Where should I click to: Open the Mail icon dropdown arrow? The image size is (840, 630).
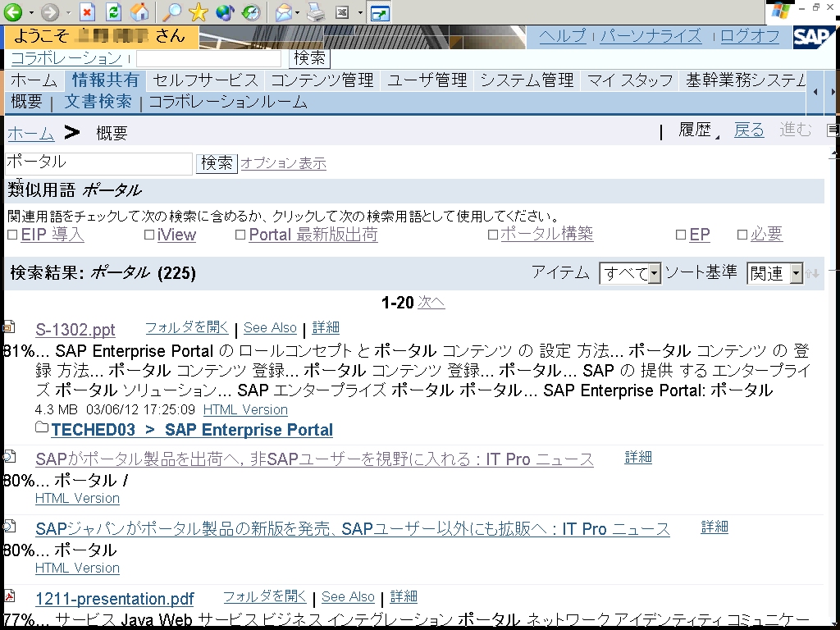[x=298, y=12]
